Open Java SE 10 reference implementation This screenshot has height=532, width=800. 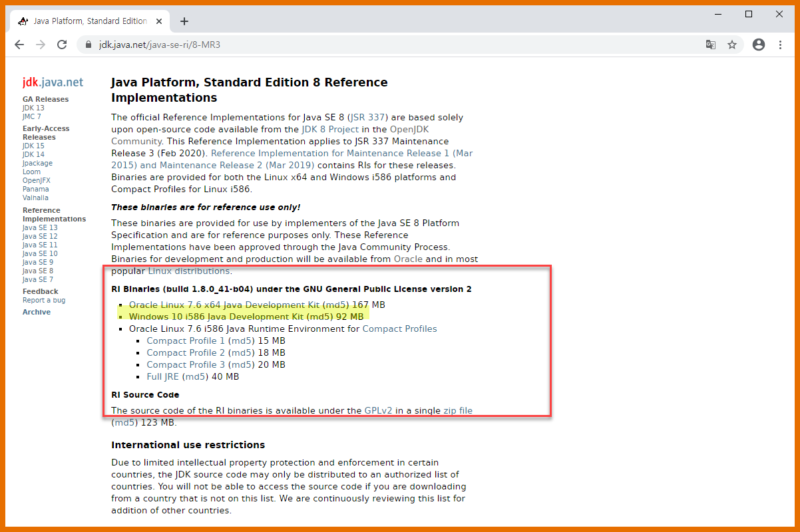[40, 253]
